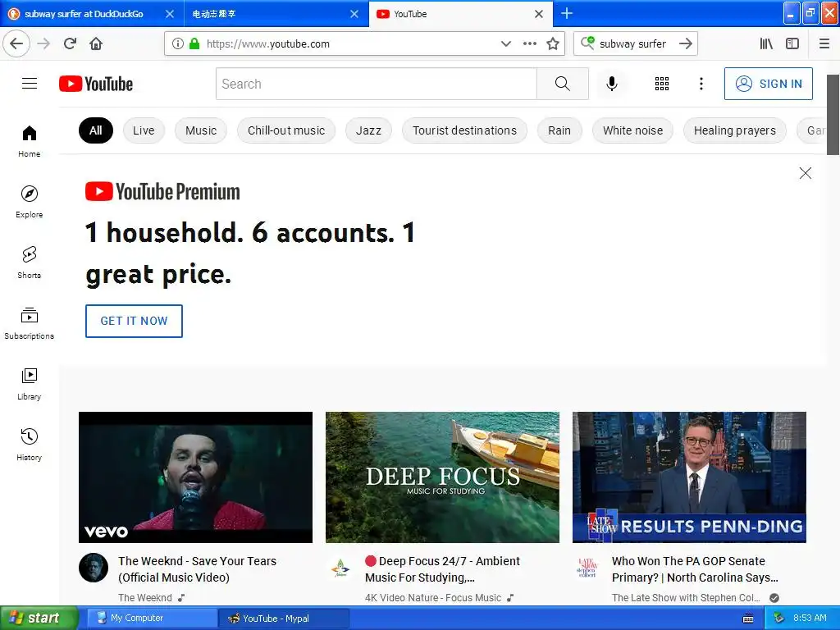The width and height of the screenshot is (840, 630).
Task: Toggle YouTube guide hamburger menu
Action: pyautogui.click(x=30, y=84)
